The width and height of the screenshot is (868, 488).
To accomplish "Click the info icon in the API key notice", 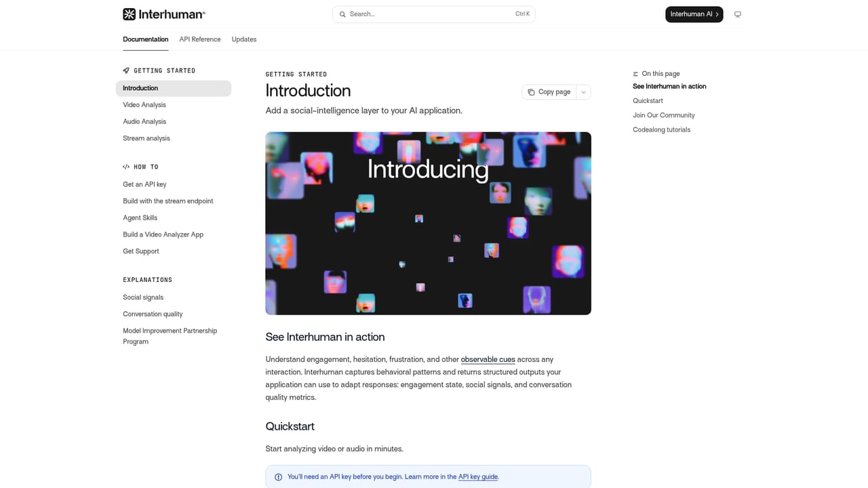I will (278, 477).
